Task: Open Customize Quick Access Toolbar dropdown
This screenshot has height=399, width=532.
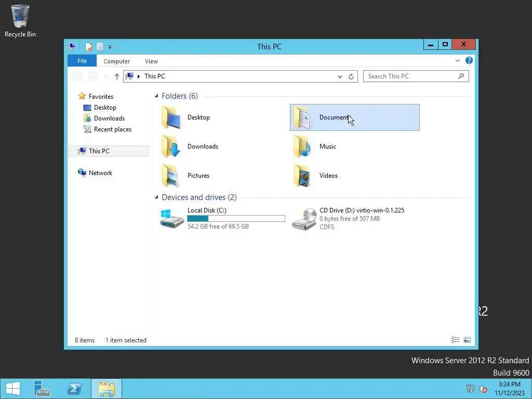Action: [110, 47]
